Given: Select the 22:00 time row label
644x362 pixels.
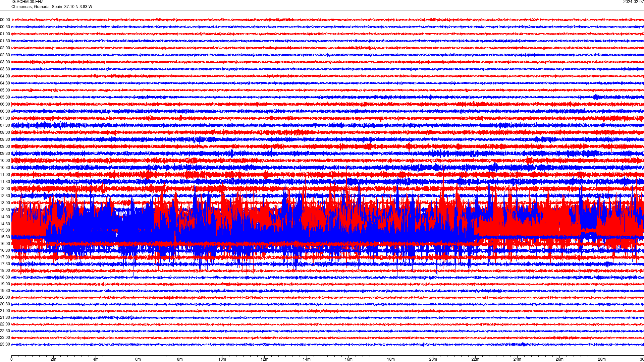Looking at the screenshot, I should click(x=5, y=324).
